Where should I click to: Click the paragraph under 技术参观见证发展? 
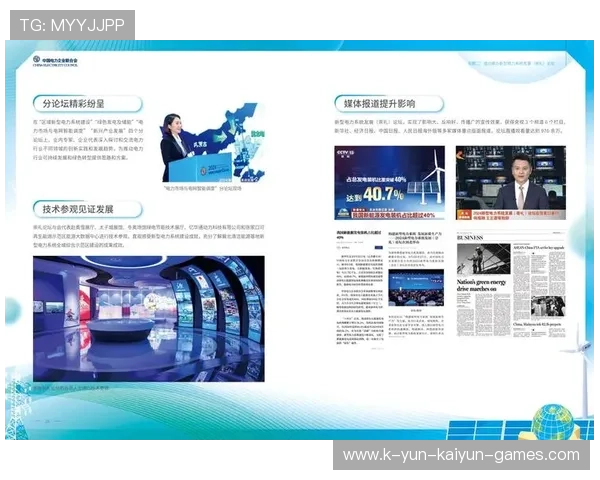click(x=148, y=236)
